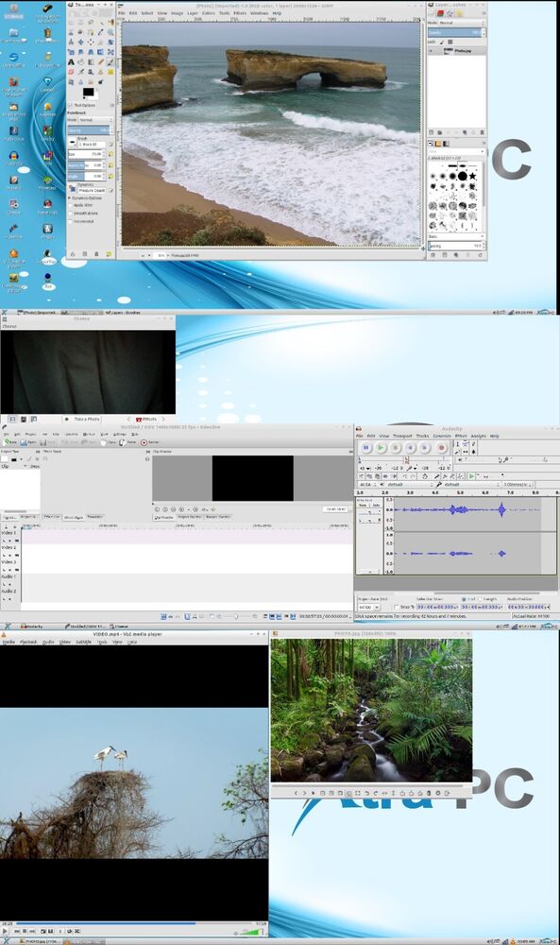The height and width of the screenshot is (945, 560).
Task: Open Audacity output device dropdown
Action: (x=408, y=485)
